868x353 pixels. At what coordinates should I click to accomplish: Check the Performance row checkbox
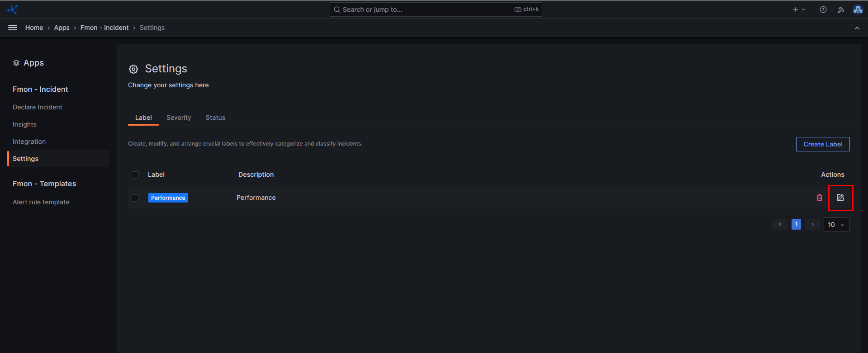click(135, 198)
